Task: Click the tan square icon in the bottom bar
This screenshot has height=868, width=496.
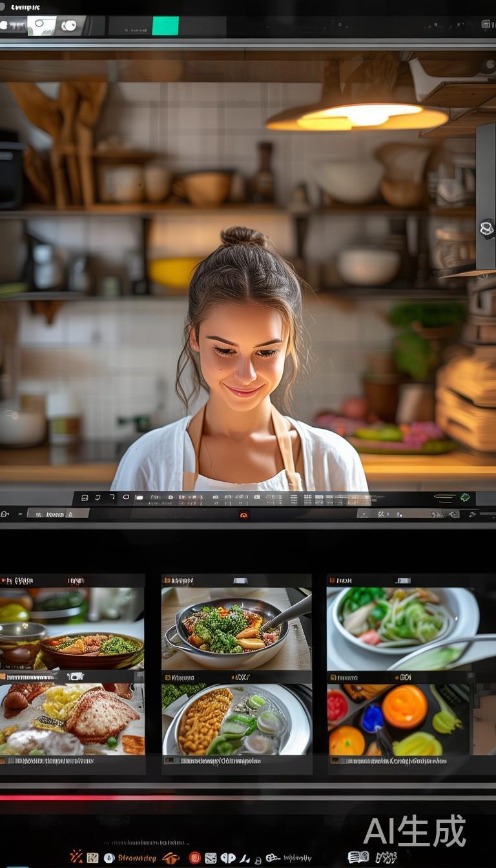Action: click(92, 858)
